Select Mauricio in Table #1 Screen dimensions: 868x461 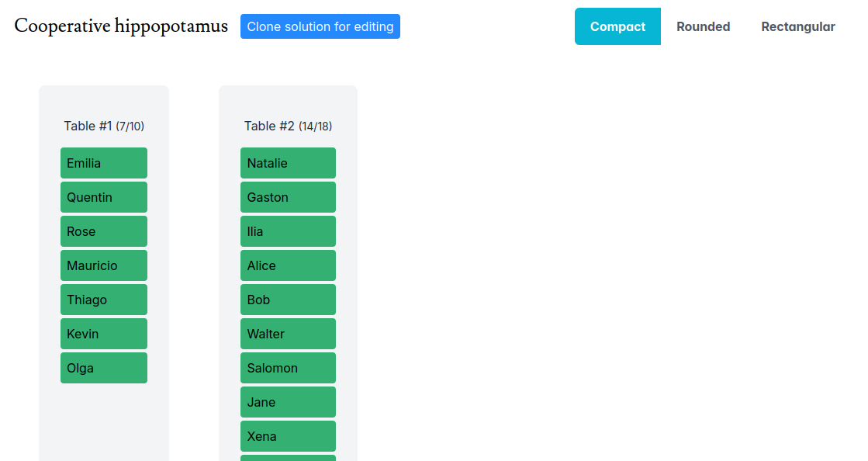pos(104,265)
